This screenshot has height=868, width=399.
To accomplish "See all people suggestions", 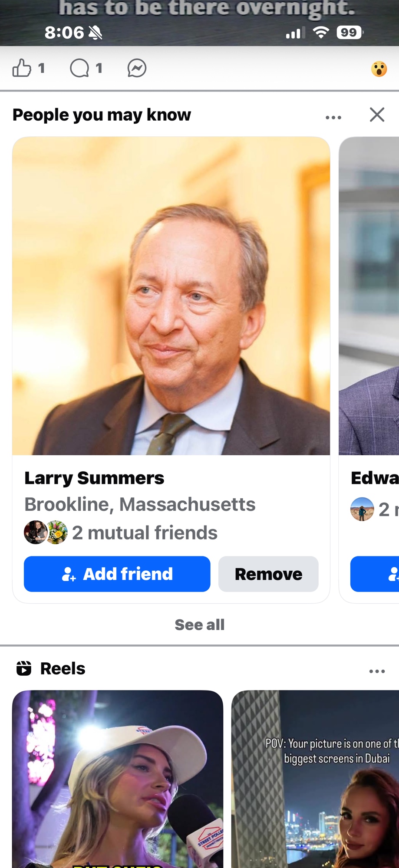I will click(200, 625).
